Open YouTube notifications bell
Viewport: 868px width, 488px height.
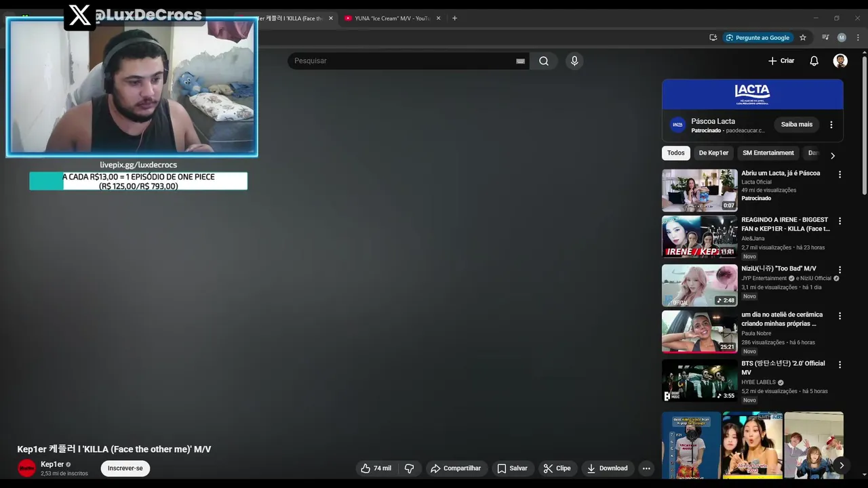pyautogui.click(x=814, y=61)
